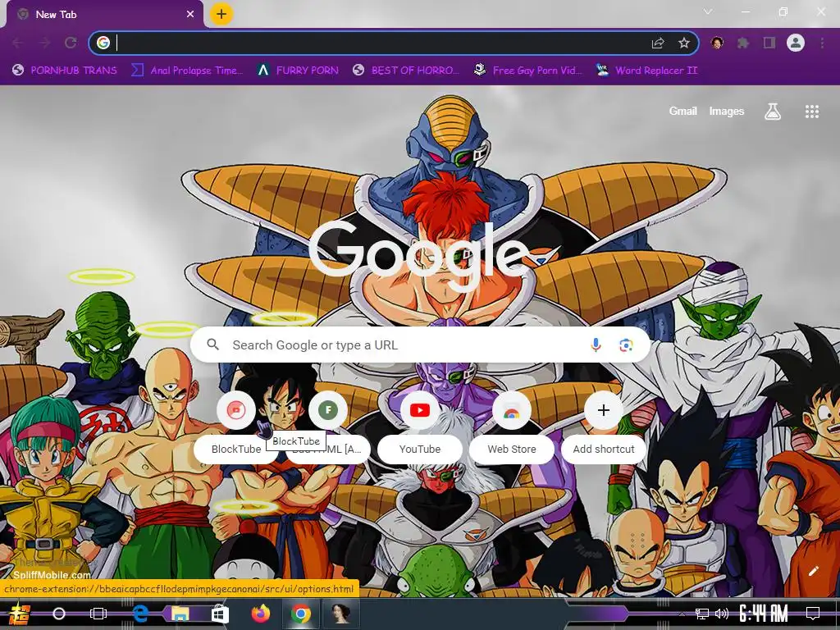
Task: Open Google Images link
Action: (x=727, y=111)
